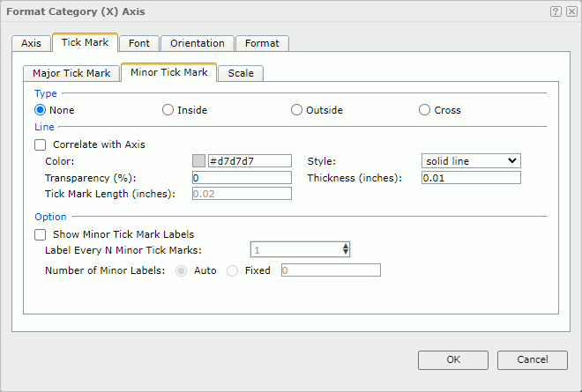Click the Cancel button
The width and height of the screenshot is (582, 392).
click(x=532, y=359)
